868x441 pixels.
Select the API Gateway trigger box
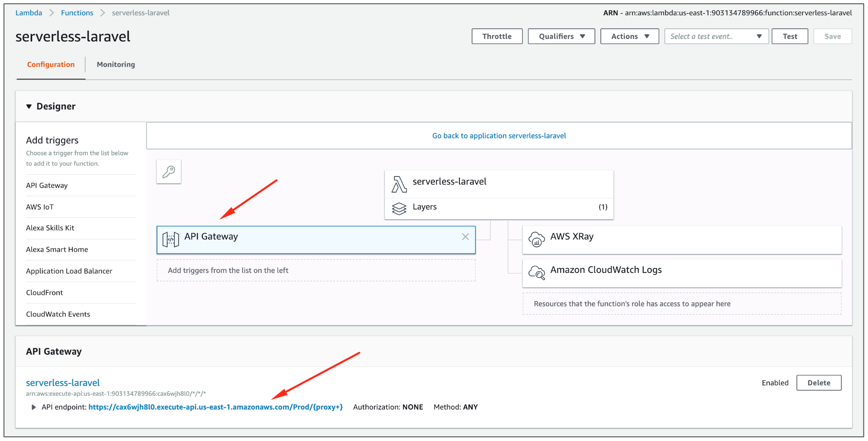point(316,240)
